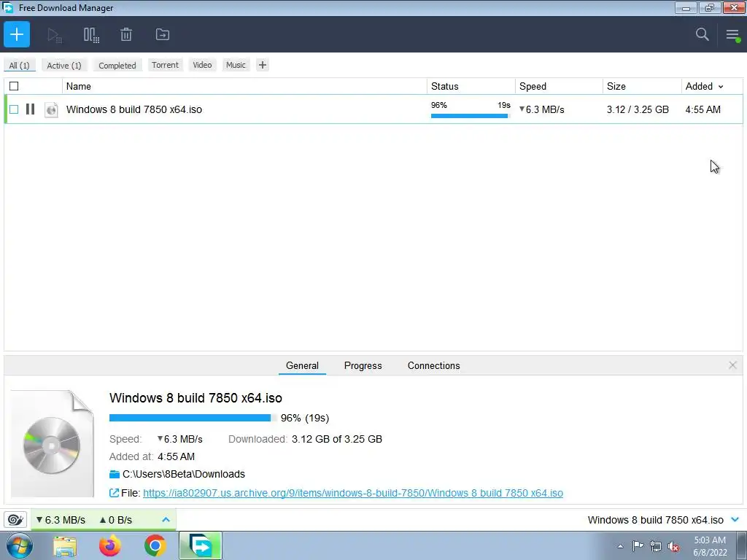Open the Windows Start menu orb
This screenshot has width=747, height=560.
pyautogui.click(x=20, y=545)
